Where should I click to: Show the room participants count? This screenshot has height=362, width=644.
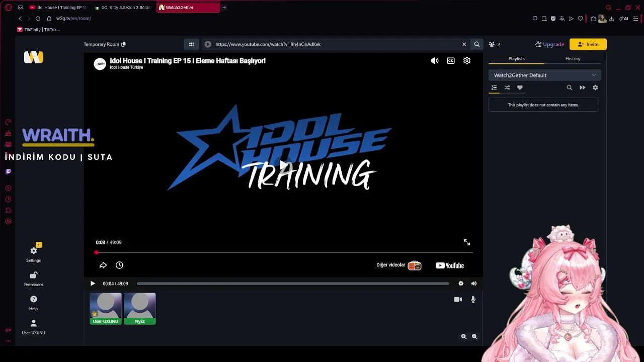coord(494,44)
